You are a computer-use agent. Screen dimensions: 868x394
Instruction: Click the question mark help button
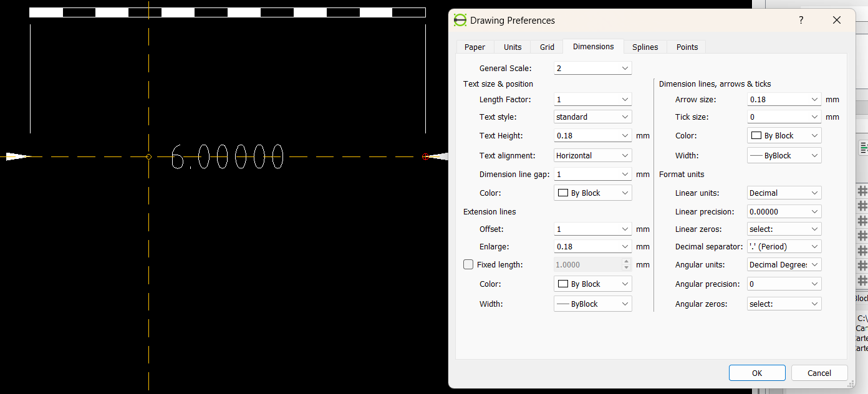[x=801, y=21]
